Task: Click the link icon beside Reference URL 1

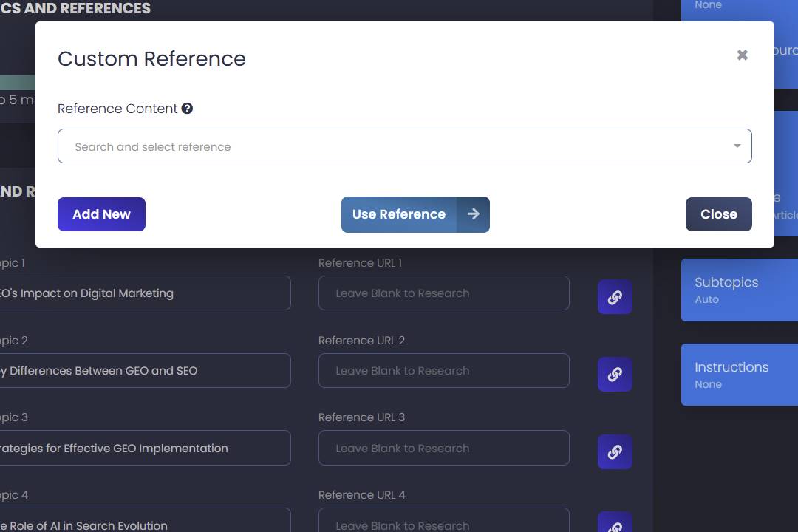Action: point(615,297)
